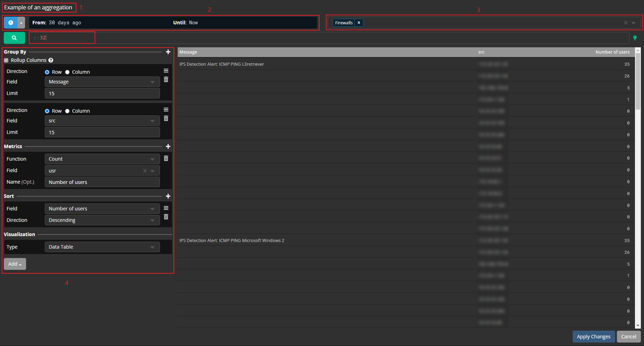The width and height of the screenshot is (644, 346).
Task: Clear the usr field selection
Action: pos(145,170)
